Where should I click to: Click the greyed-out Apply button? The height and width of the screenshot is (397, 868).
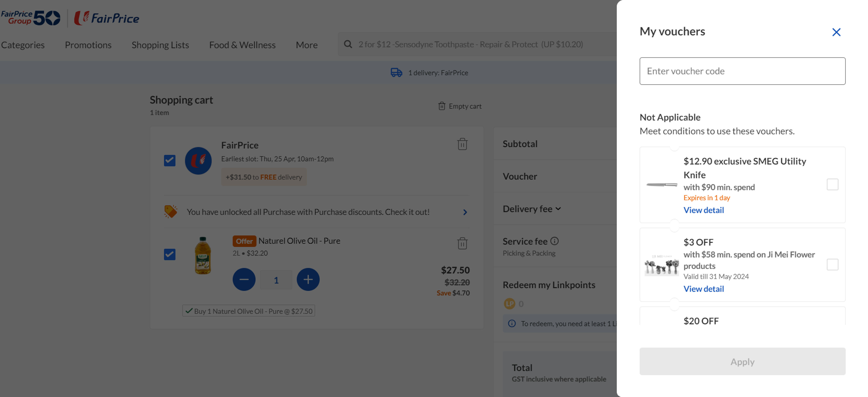click(742, 362)
